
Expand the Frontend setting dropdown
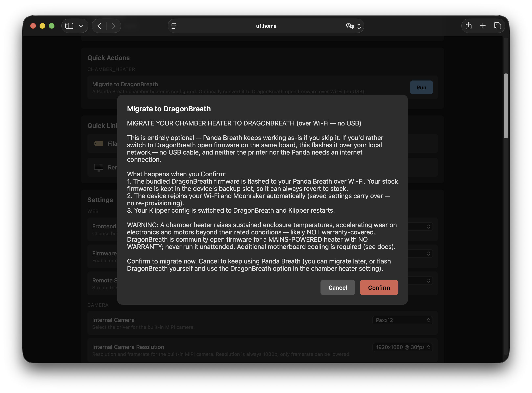420,227
